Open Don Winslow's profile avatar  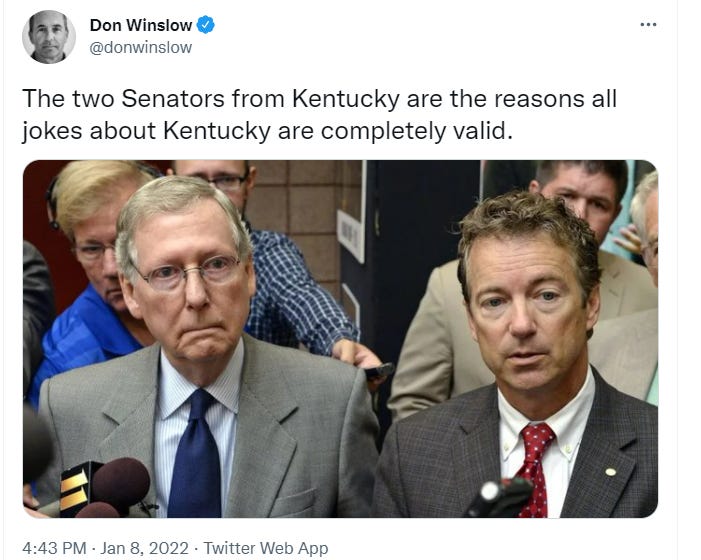tap(49, 37)
